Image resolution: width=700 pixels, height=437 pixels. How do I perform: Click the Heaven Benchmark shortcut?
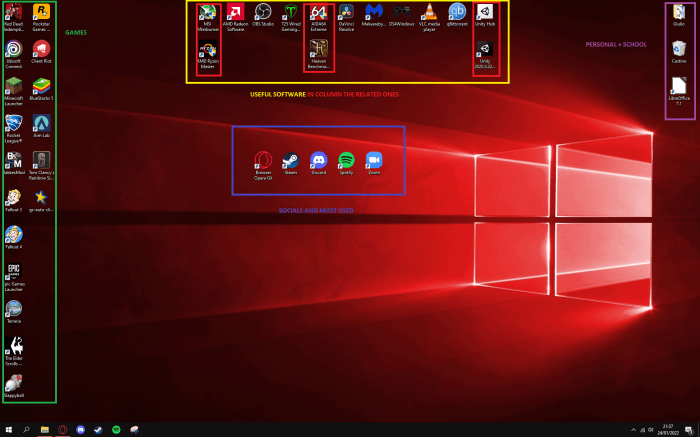(x=318, y=54)
